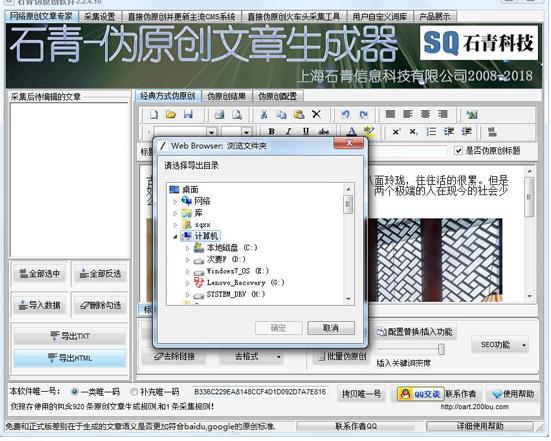Click the Save floppy disk icon
This screenshot has height=441, width=551.
[188, 115]
